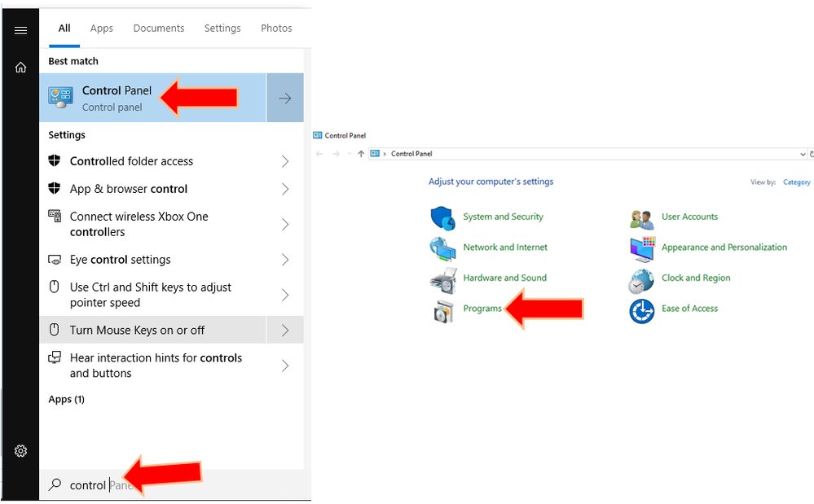Click shield icon beside App & browser control
The width and height of the screenshot is (814, 504).
pyautogui.click(x=55, y=188)
